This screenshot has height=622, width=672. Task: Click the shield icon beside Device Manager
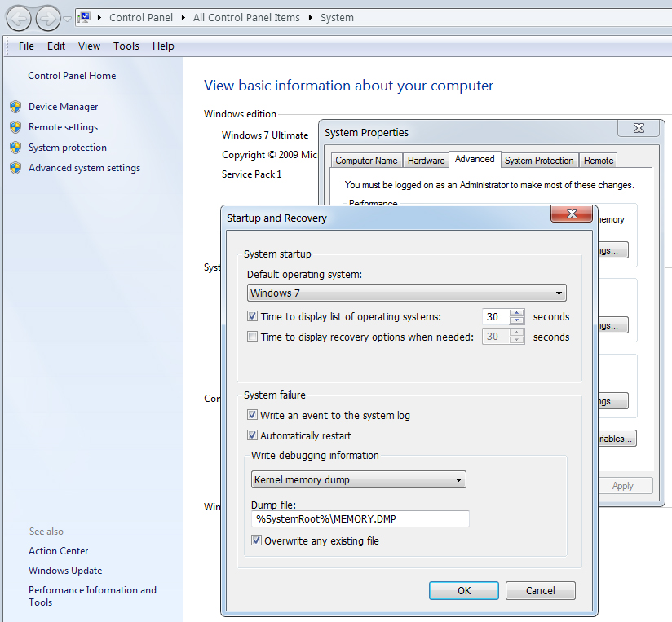click(x=15, y=107)
